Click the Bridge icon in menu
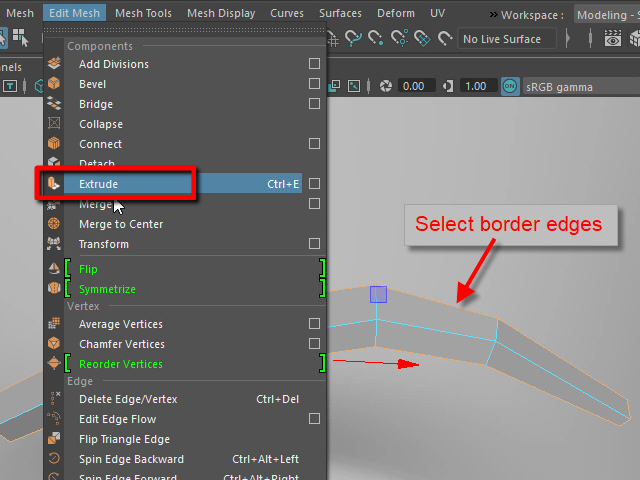Image resolution: width=640 pixels, height=480 pixels. pyautogui.click(x=54, y=104)
